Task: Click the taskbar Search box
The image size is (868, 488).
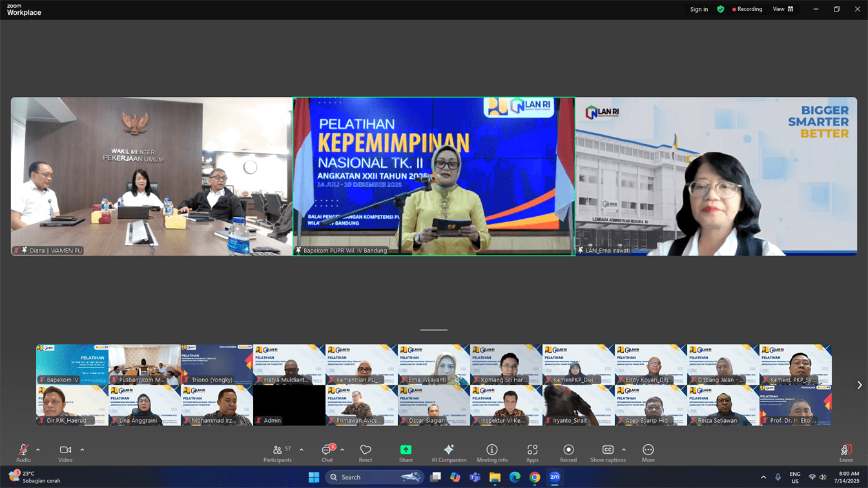Action: pyautogui.click(x=376, y=477)
